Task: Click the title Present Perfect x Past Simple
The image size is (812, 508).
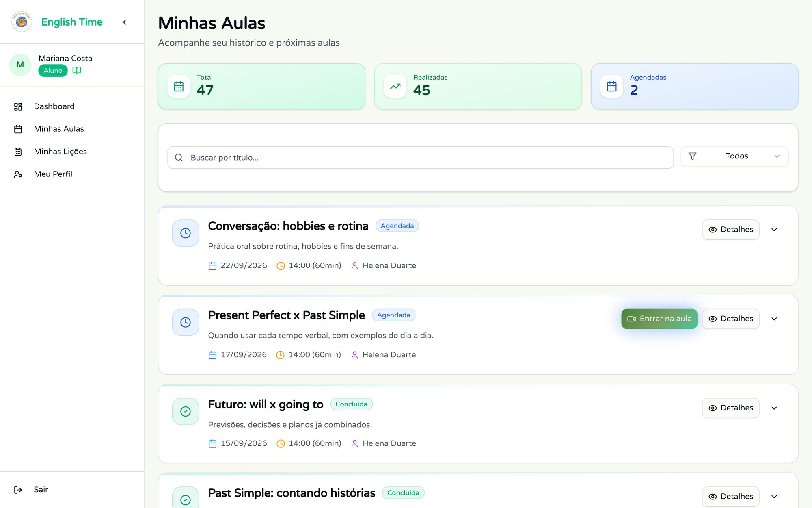Action: pos(287,315)
